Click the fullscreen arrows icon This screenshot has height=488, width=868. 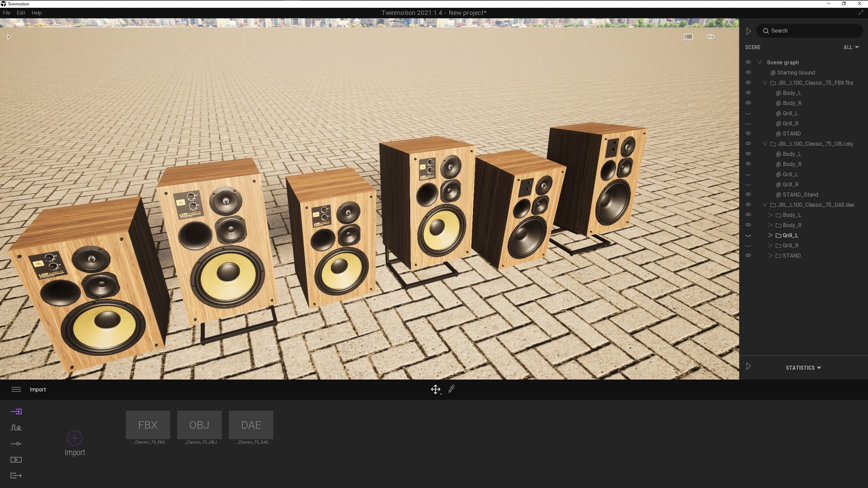[861, 13]
